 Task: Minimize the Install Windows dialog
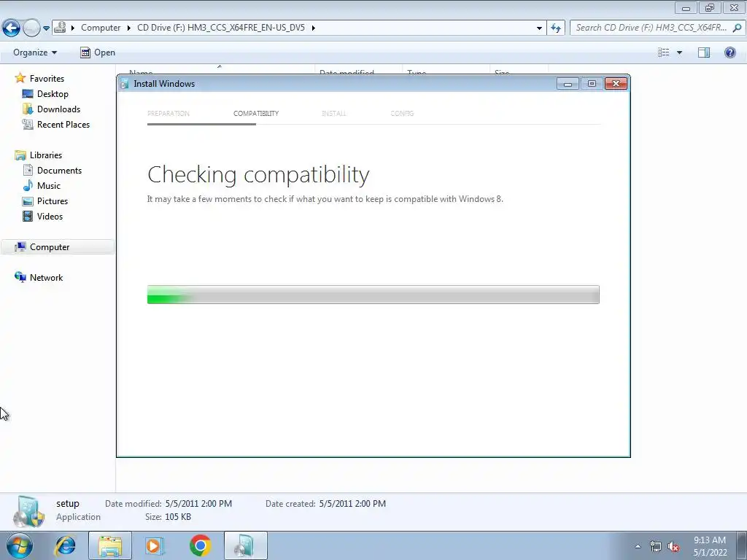pos(568,84)
